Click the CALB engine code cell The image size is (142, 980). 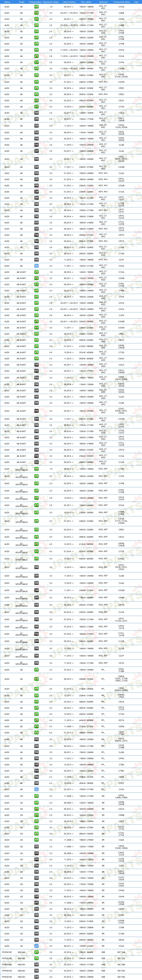121,840
